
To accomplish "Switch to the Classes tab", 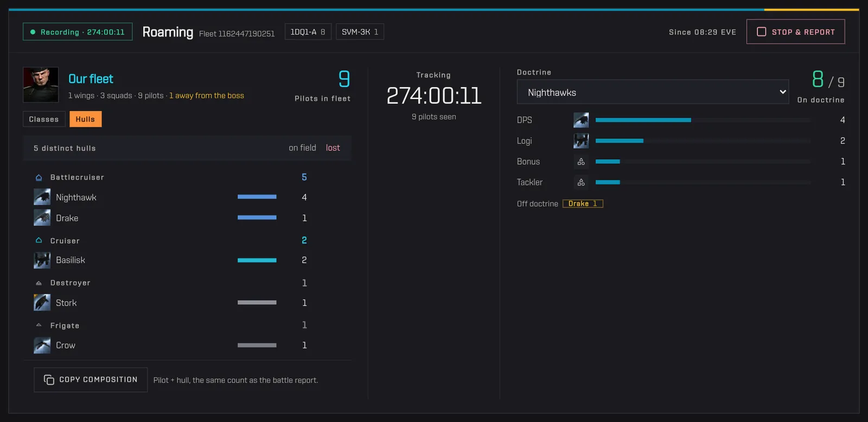I will 44,119.
